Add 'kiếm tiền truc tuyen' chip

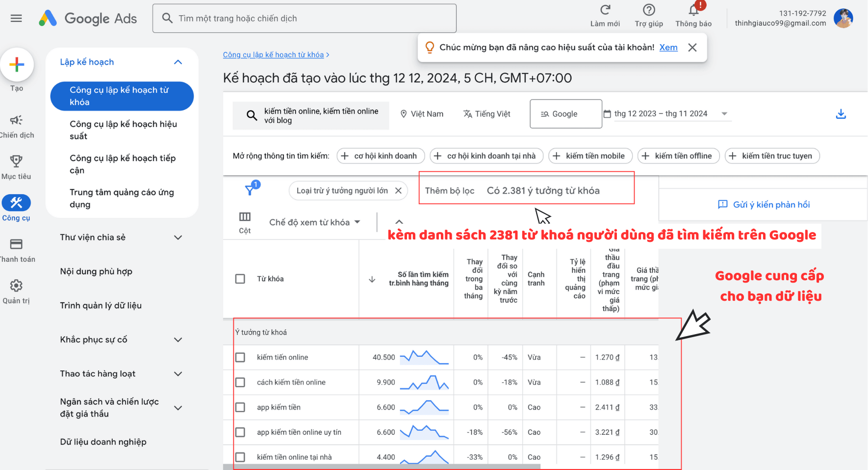point(772,156)
